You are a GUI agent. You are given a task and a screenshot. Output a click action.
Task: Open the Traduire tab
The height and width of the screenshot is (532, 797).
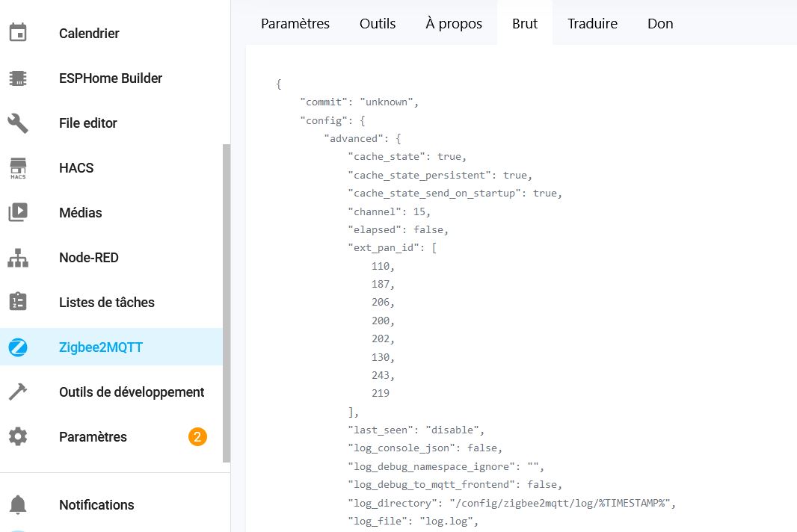(x=593, y=23)
